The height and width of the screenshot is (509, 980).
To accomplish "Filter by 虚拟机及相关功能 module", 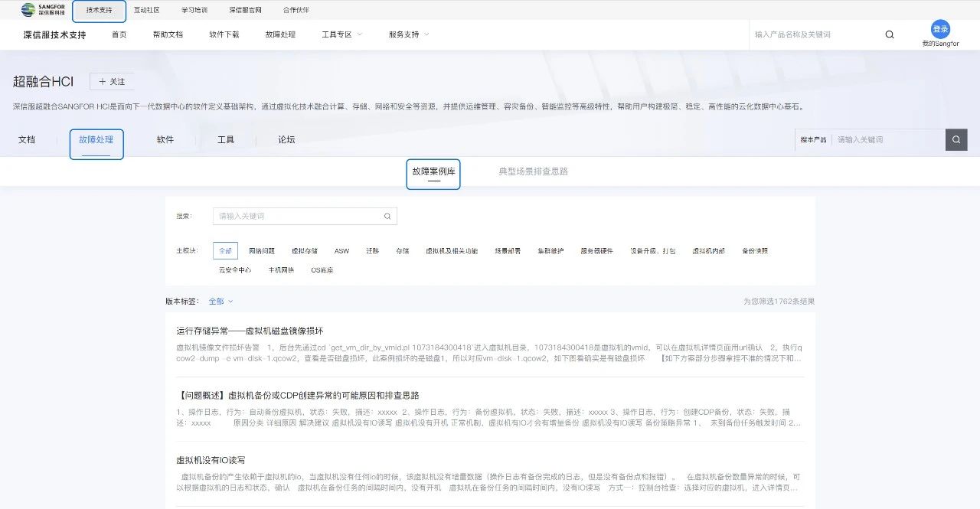I will tap(452, 251).
